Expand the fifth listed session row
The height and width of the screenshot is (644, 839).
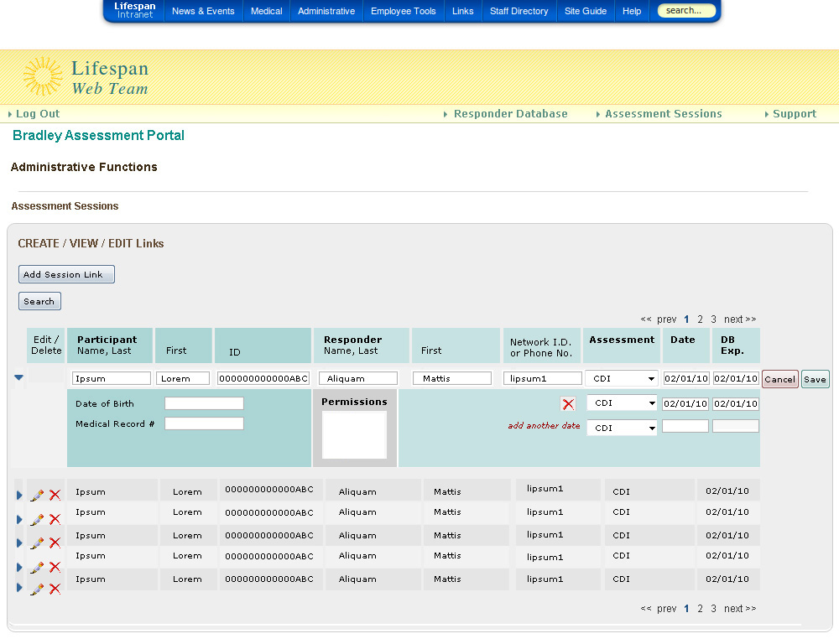(x=19, y=587)
